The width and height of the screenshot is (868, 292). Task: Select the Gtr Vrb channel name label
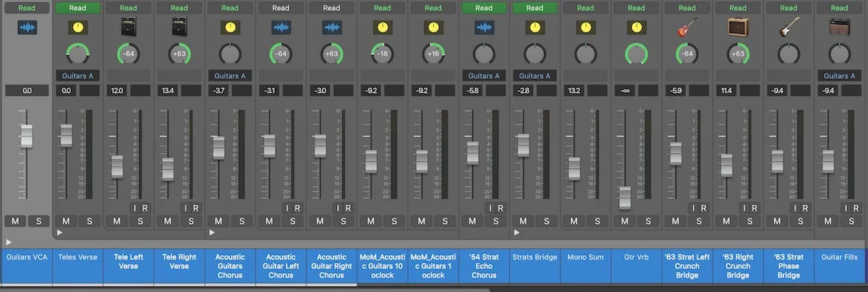point(636,257)
